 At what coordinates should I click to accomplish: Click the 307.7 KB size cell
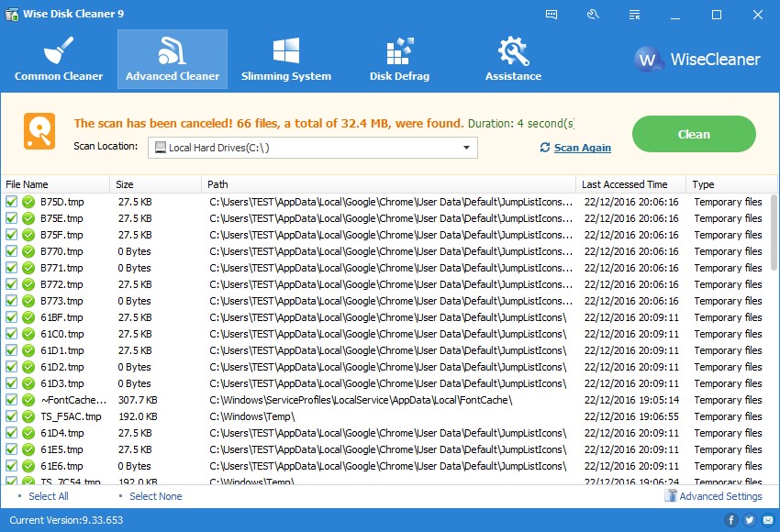click(x=138, y=400)
